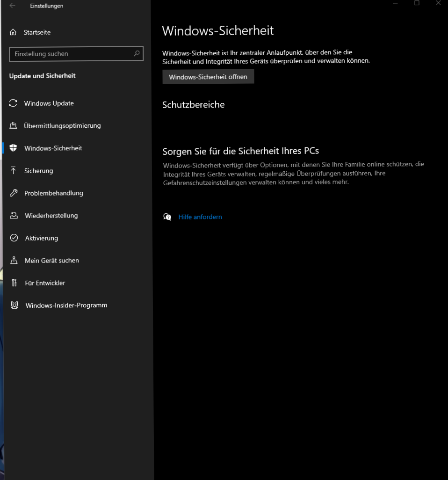Click the Problembehandlung wrench icon
Viewport: 448px width, 480px height.
pyautogui.click(x=14, y=193)
